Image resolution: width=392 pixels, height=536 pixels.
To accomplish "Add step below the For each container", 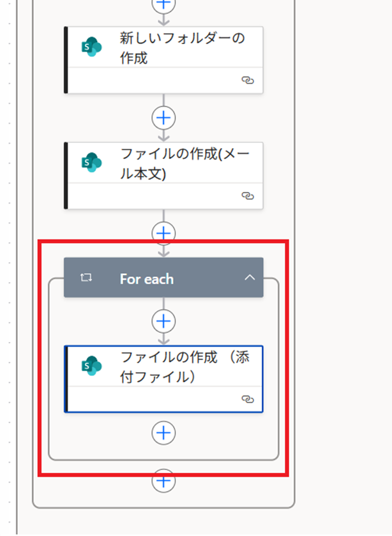I will coord(164,481).
